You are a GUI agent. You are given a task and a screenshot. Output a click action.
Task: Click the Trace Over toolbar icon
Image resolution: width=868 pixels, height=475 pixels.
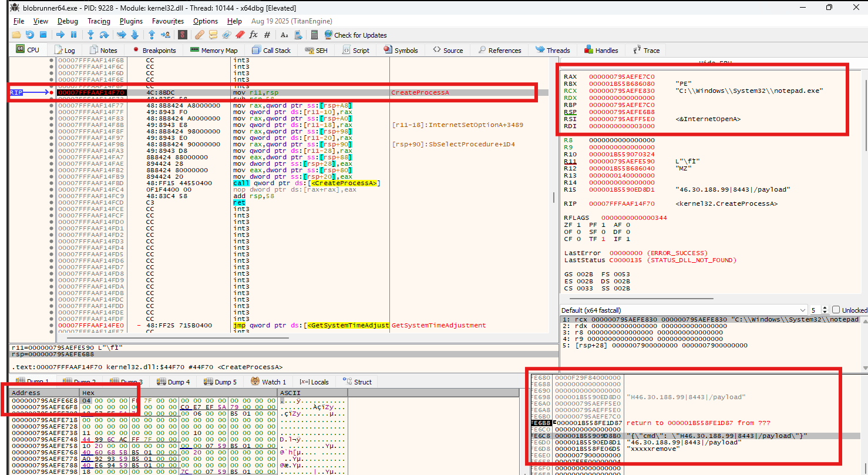[x=134, y=35]
